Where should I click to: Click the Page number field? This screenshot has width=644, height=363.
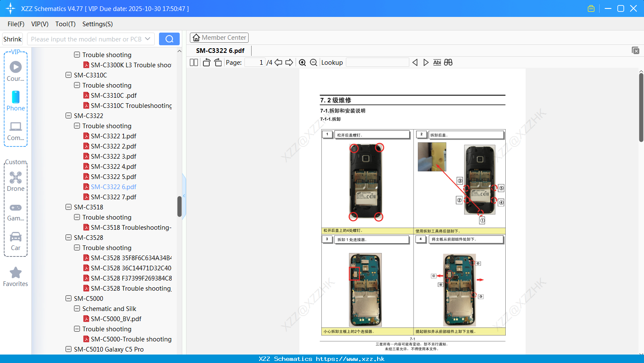pyautogui.click(x=255, y=62)
